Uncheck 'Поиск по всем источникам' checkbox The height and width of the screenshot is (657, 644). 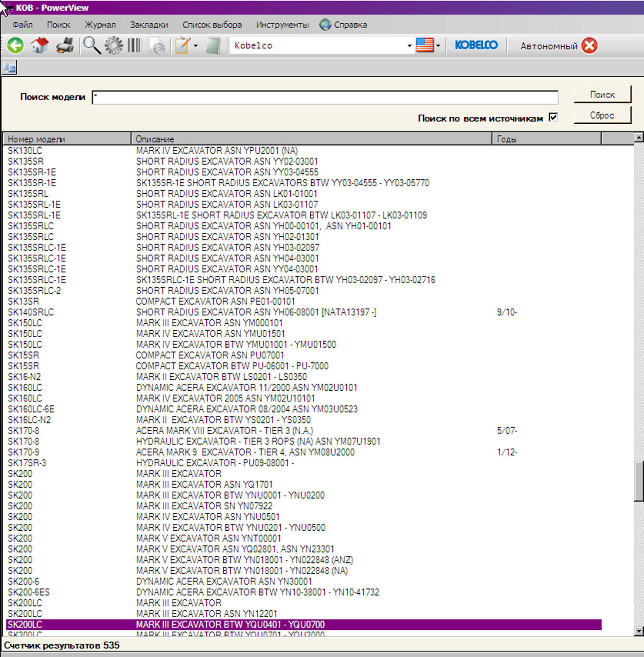click(553, 117)
